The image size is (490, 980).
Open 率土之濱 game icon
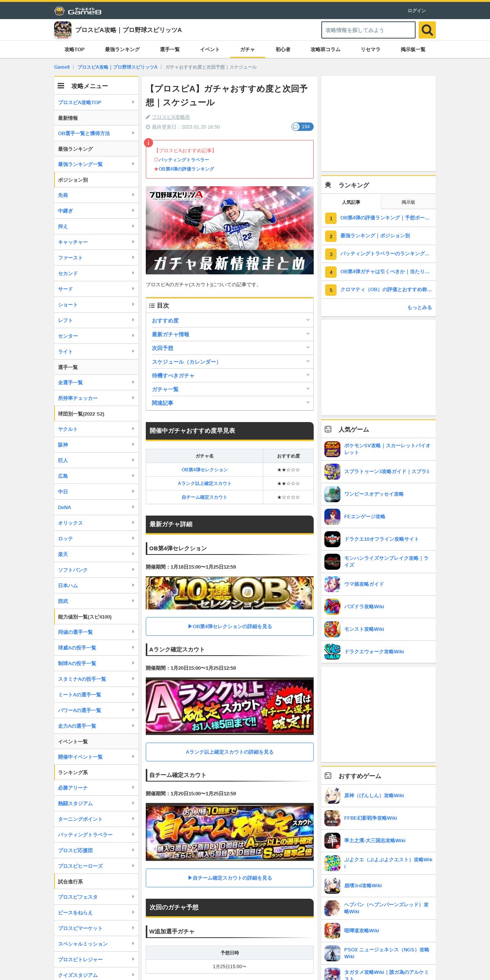[x=332, y=841]
